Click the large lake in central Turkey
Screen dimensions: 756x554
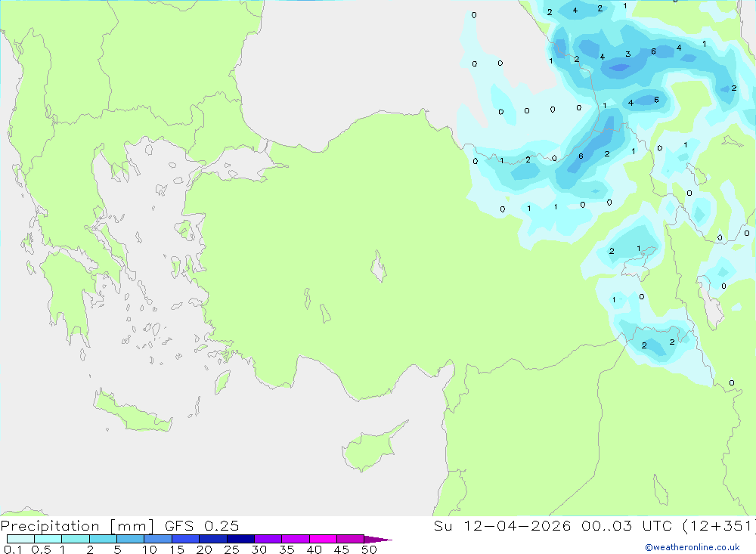(379, 266)
